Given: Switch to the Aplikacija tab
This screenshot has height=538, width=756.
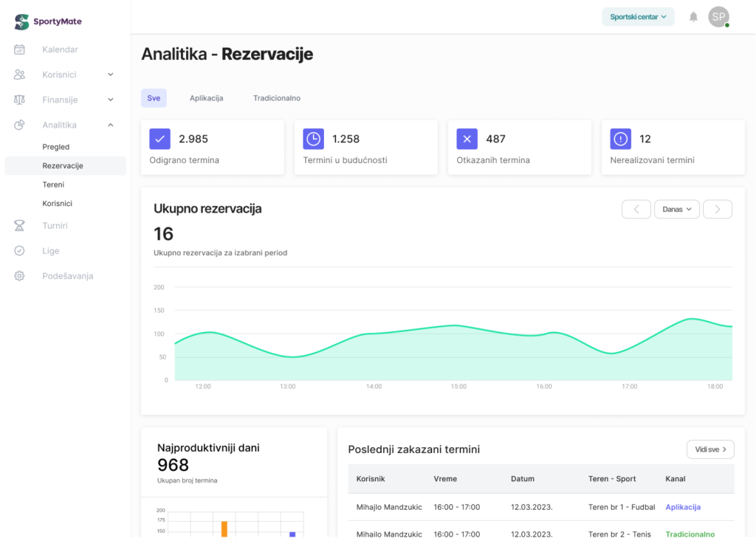Looking at the screenshot, I should tap(207, 98).
